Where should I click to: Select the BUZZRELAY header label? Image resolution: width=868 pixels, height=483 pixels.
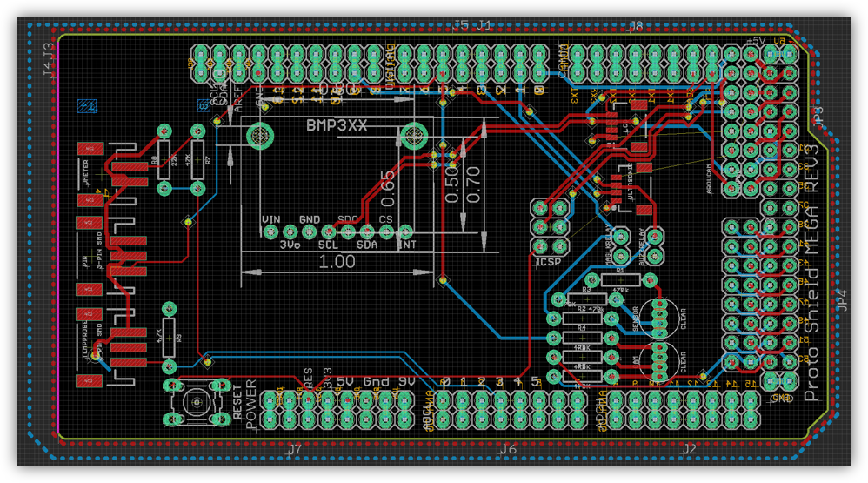pos(642,247)
